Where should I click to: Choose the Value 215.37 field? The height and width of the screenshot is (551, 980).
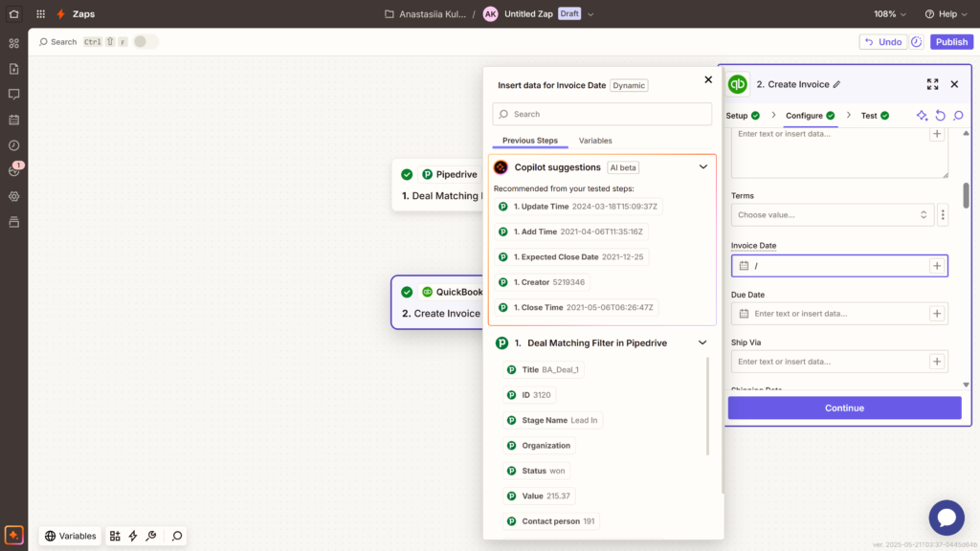pyautogui.click(x=539, y=496)
